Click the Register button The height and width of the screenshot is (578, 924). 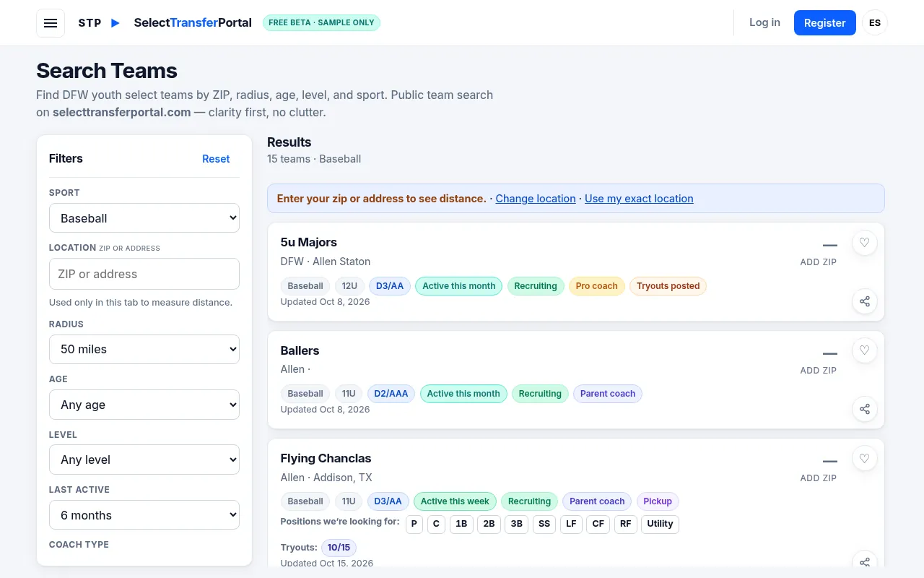coord(825,23)
